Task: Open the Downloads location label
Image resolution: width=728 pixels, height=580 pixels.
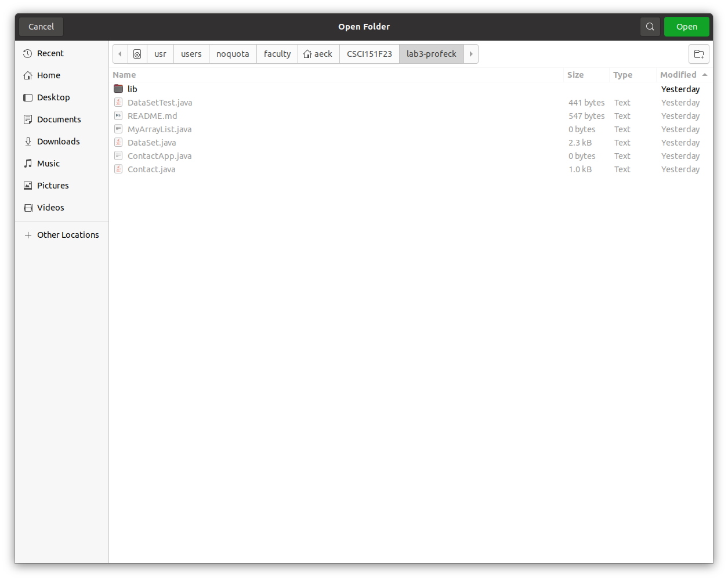Action: [59, 142]
